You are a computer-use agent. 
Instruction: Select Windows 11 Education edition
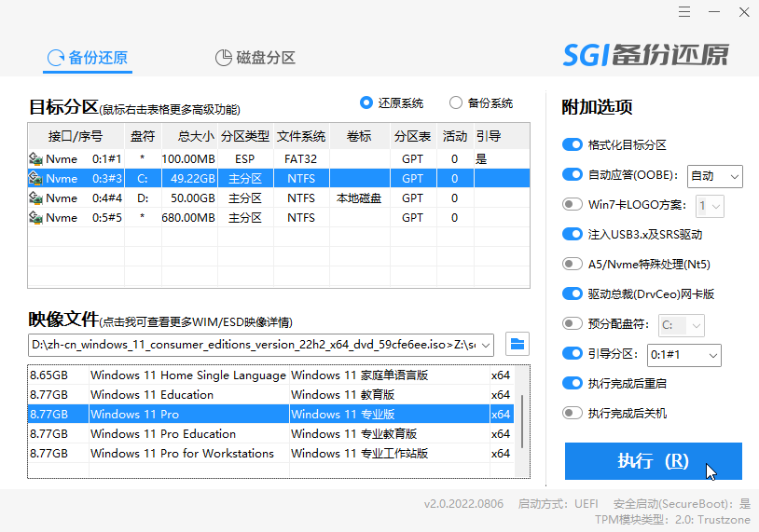click(x=270, y=395)
